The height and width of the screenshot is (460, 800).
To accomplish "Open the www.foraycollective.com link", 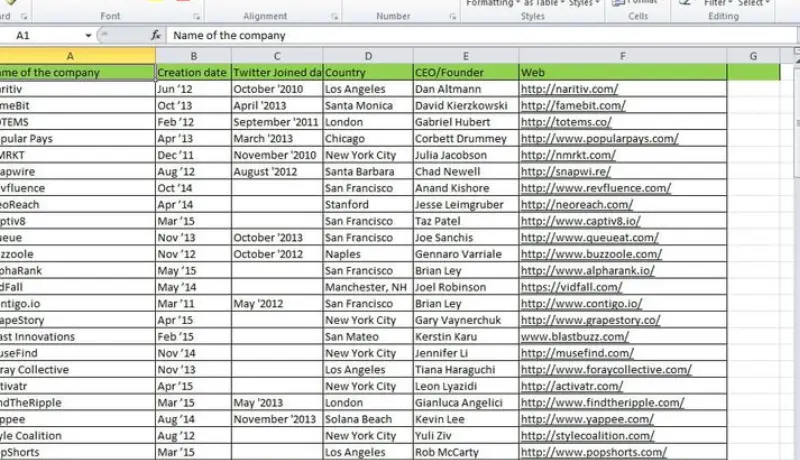I will click(x=606, y=369).
